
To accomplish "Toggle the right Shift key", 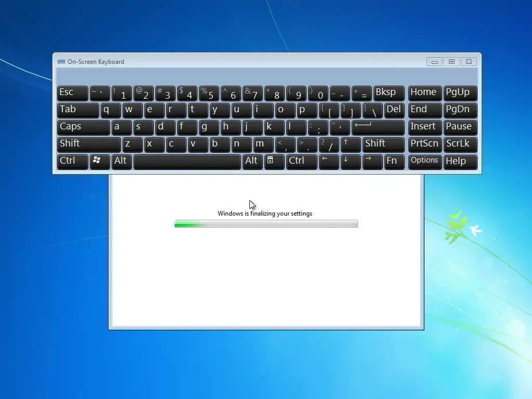I will [x=383, y=144].
